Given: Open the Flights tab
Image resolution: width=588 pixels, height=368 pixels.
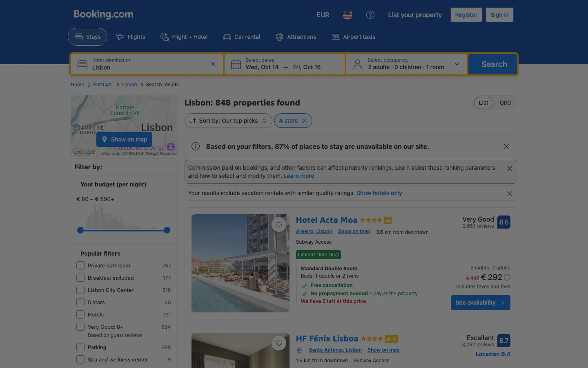Looking at the screenshot, I should tap(131, 37).
